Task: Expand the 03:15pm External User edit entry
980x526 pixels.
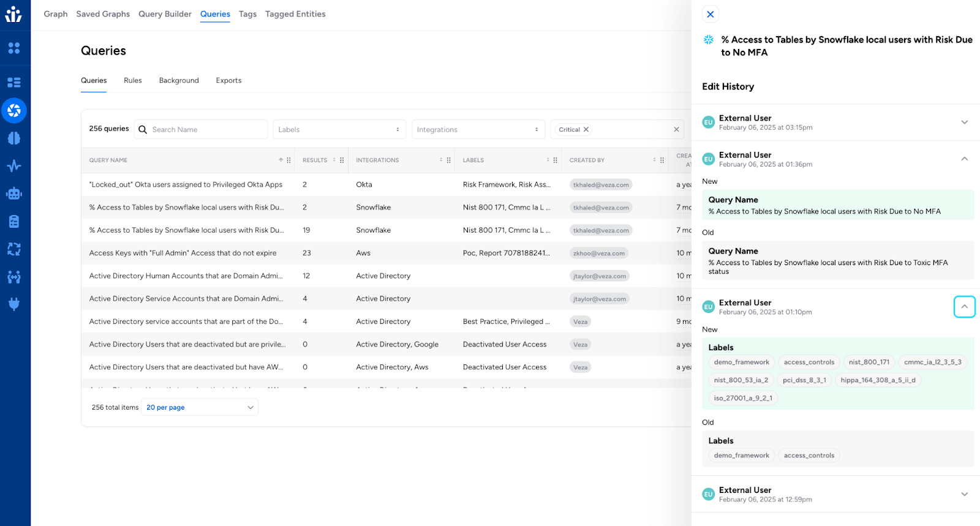Action: click(x=964, y=122)
